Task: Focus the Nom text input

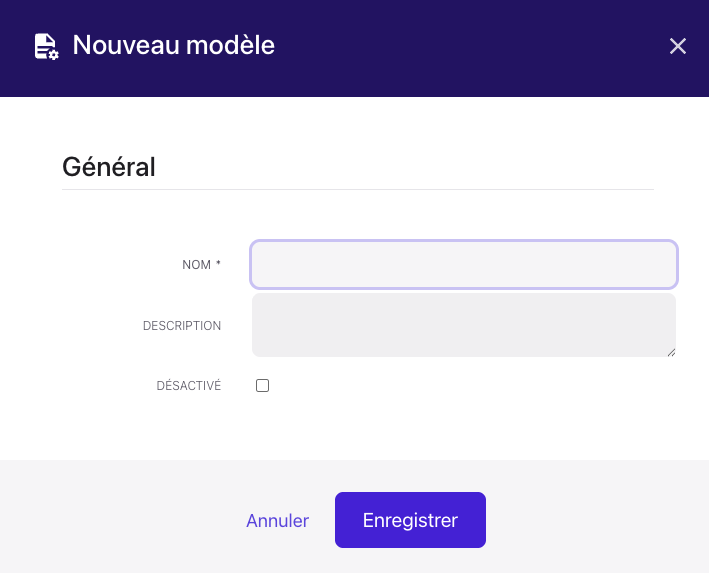Action: [x=463, y=265]
